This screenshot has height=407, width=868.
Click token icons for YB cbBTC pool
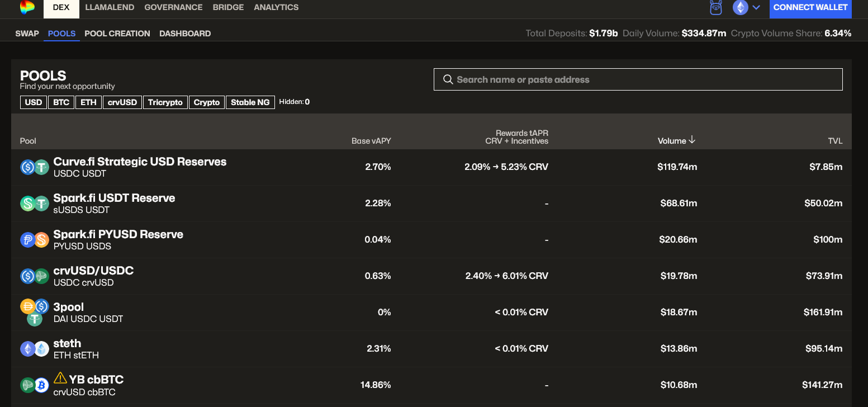pyautogui.click(x=35, y=385)
